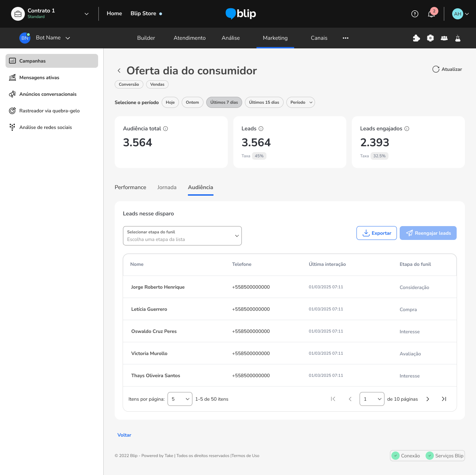Image resolution: width=476 pixels, height=475 pixels.
Task: Switch to the Jornada tab
Action: [167, 187]
